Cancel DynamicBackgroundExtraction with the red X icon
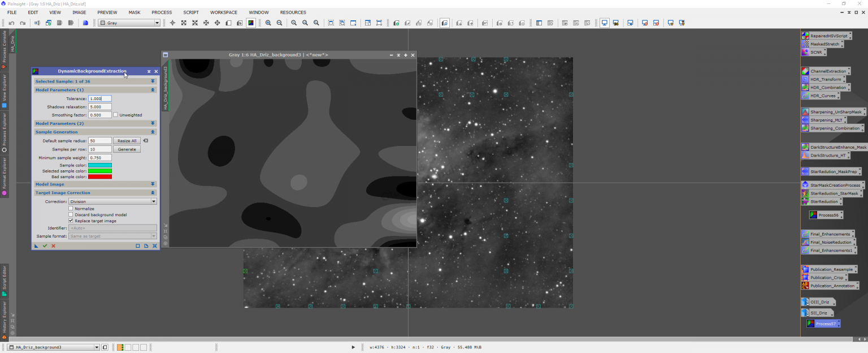This screenshot has height=353, width=868. coord(53,246)
